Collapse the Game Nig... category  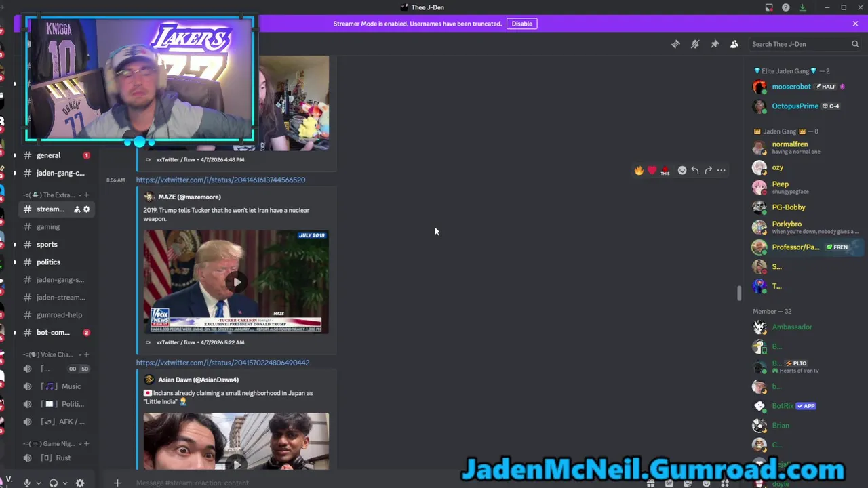[54, 444]
